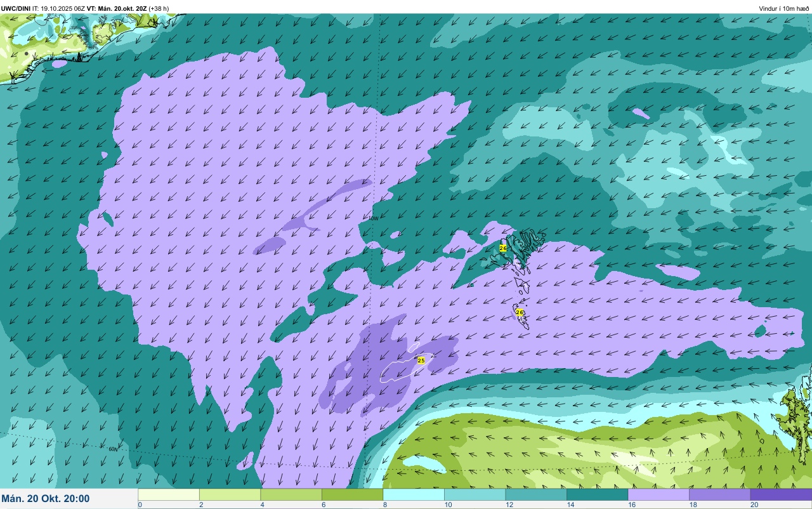Viewport: 812px width, 509px height.
Task: Choose the olive green 6–8 legend swatch
Action: pos(352,494)
